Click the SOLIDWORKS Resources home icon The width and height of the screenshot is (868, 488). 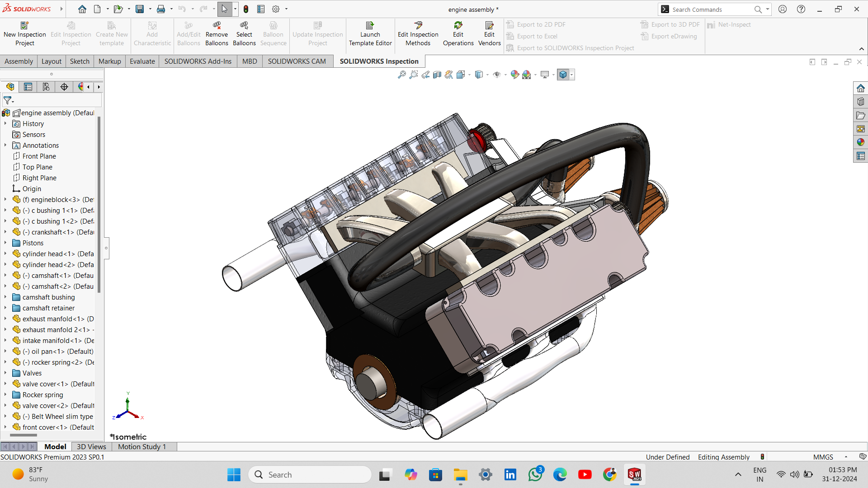(x=860, y=88)
